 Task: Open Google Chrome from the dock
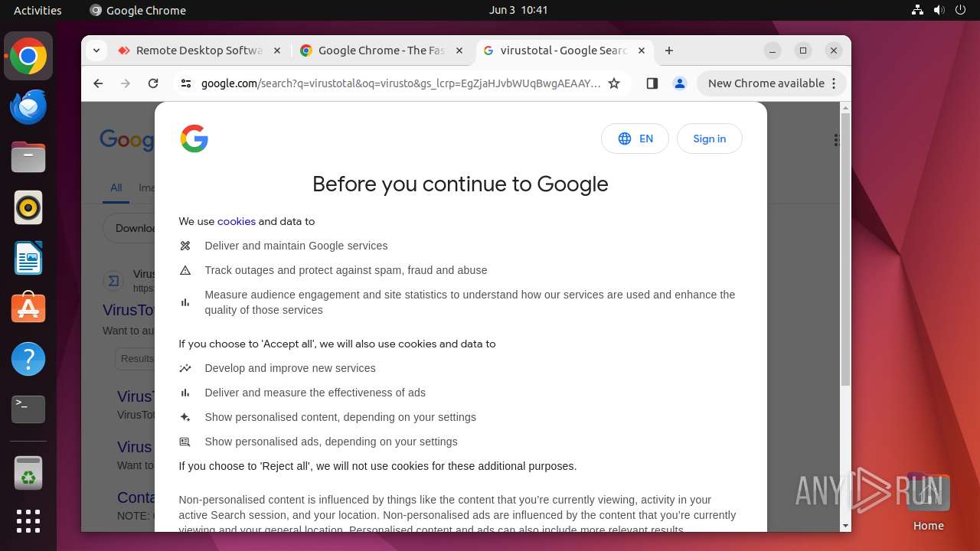point(28,57)
